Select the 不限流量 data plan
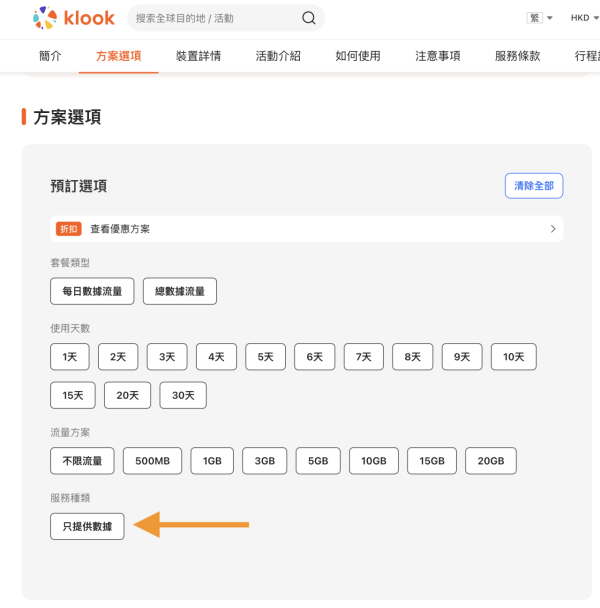600x608 pixels. 82,461
